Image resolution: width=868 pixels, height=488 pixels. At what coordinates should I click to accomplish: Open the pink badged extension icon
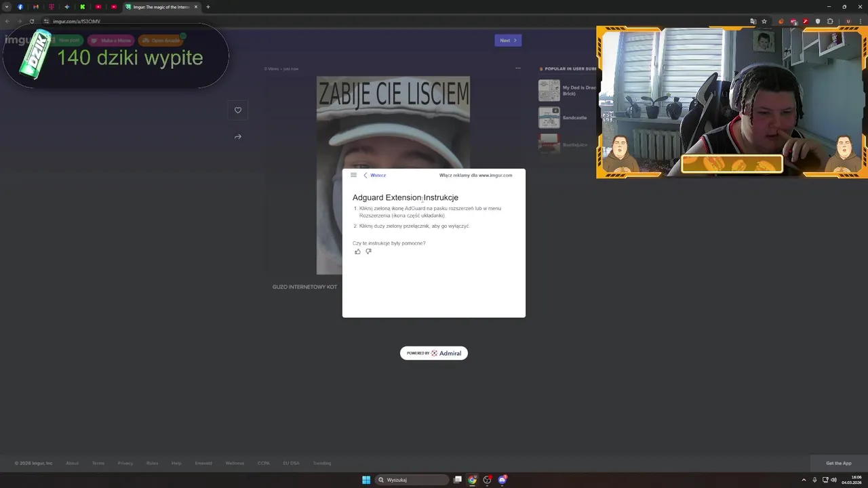click(793, 21)
